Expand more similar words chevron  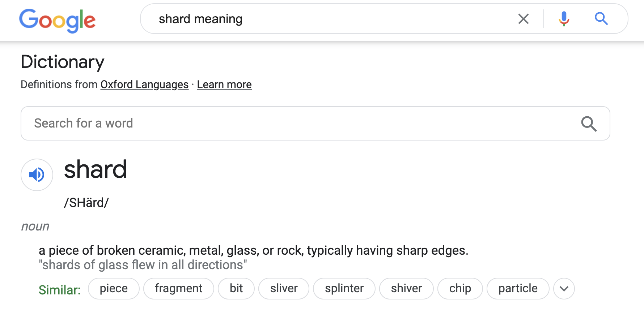[x=564, y=289]
